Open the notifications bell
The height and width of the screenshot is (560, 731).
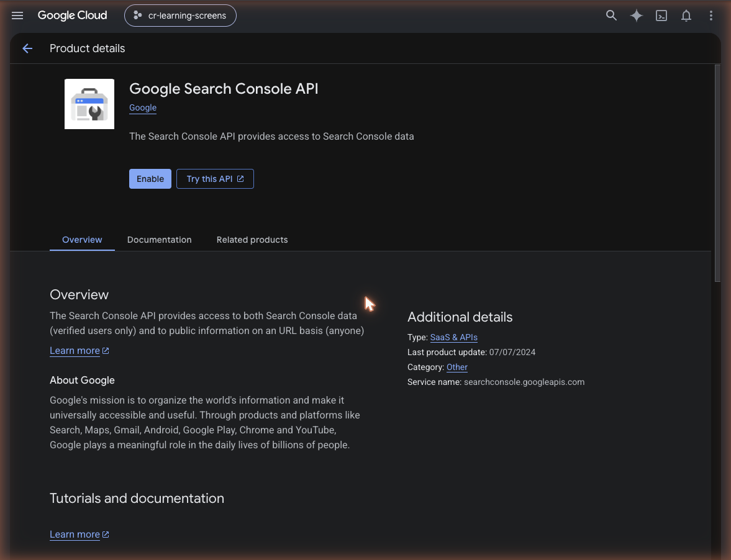[686, 16]
